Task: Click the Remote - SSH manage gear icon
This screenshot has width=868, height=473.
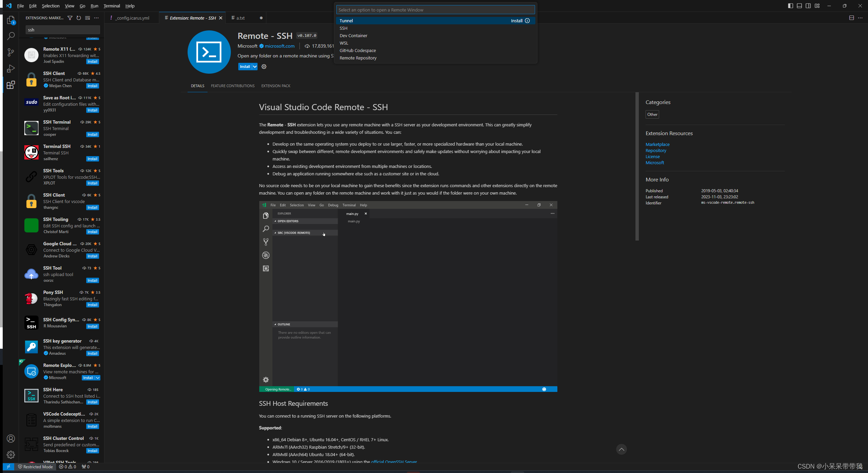Action: (x=264, y=67)
